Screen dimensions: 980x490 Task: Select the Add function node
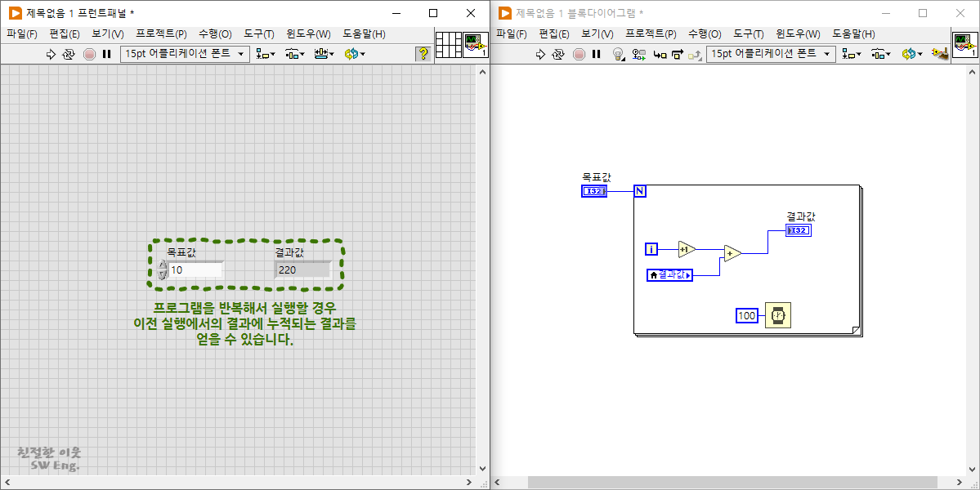click(x=732, y=253)
